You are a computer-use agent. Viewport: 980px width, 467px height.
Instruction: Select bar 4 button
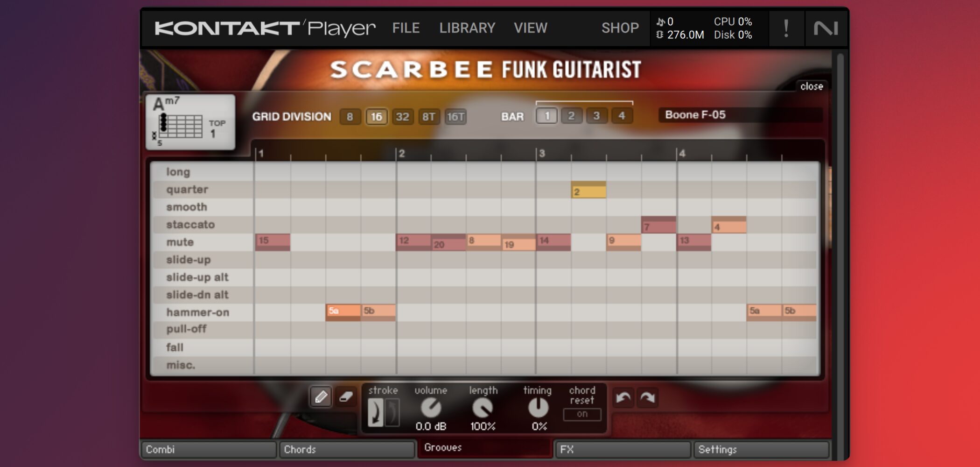[x=622, y=116]
